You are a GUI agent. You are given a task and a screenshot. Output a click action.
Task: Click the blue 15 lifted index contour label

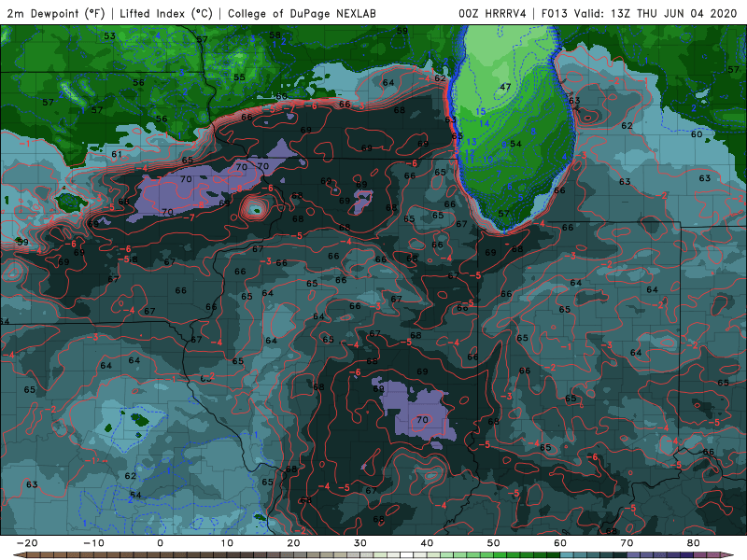481,111
